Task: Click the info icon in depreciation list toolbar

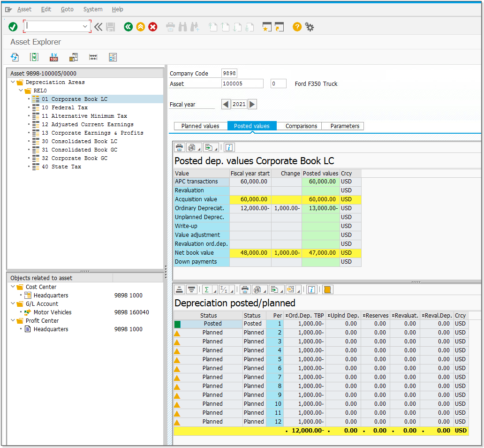Action: 311,289
